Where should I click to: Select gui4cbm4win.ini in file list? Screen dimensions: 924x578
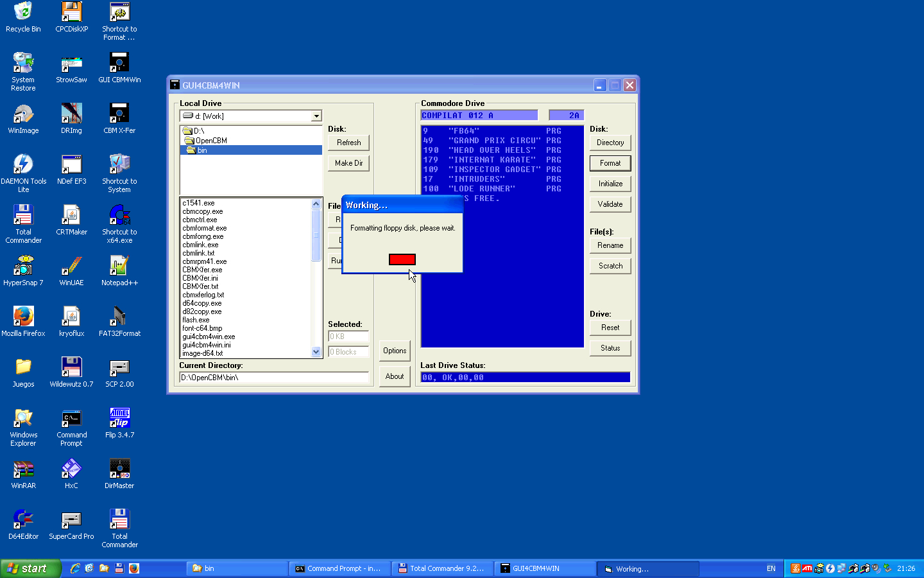[206, 345]
